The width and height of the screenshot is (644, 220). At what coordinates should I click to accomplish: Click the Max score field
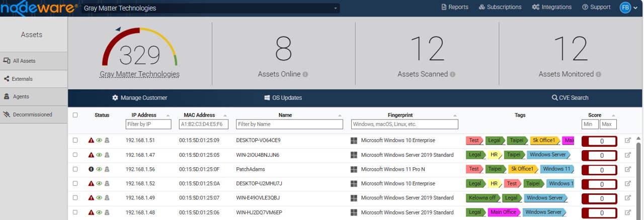pos(608,124)
